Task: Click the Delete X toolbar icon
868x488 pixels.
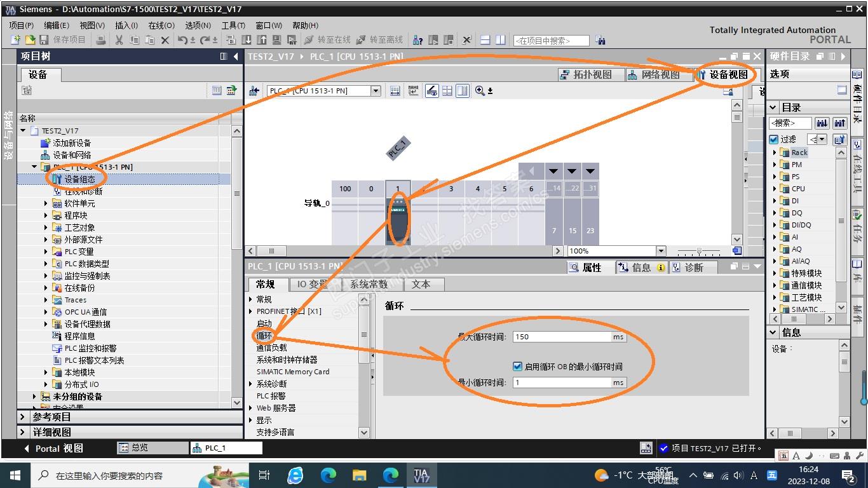Action: point(165,40)
